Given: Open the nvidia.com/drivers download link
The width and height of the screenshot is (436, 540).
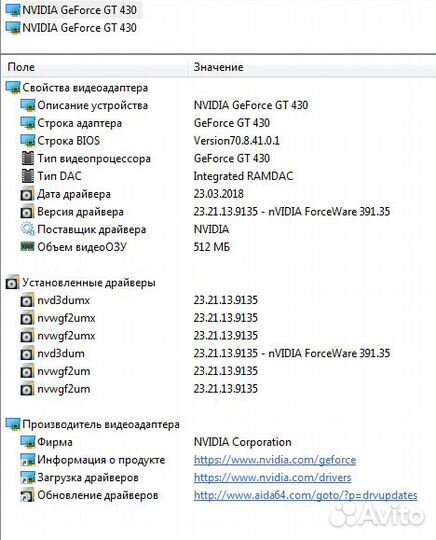Looking at the screenshot, I should click(x=272, y=478).
